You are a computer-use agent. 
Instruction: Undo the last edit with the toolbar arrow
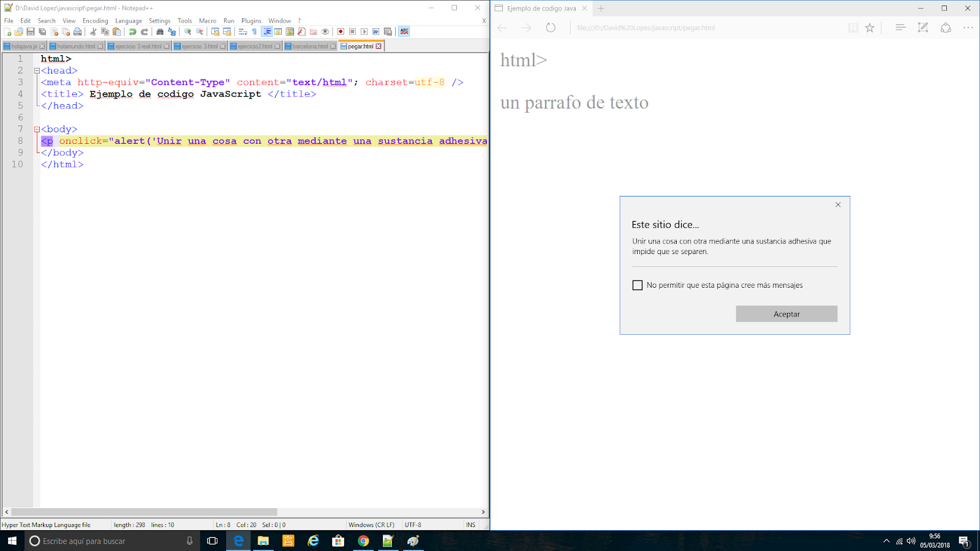(x=133, y=31)
